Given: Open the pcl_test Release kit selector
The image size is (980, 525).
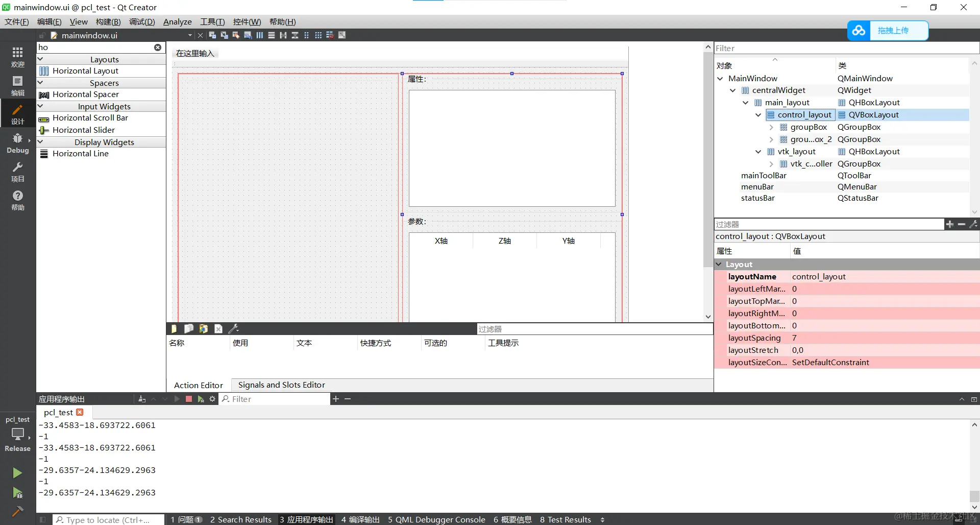Looking at the screenshot, I should point(18,434).
